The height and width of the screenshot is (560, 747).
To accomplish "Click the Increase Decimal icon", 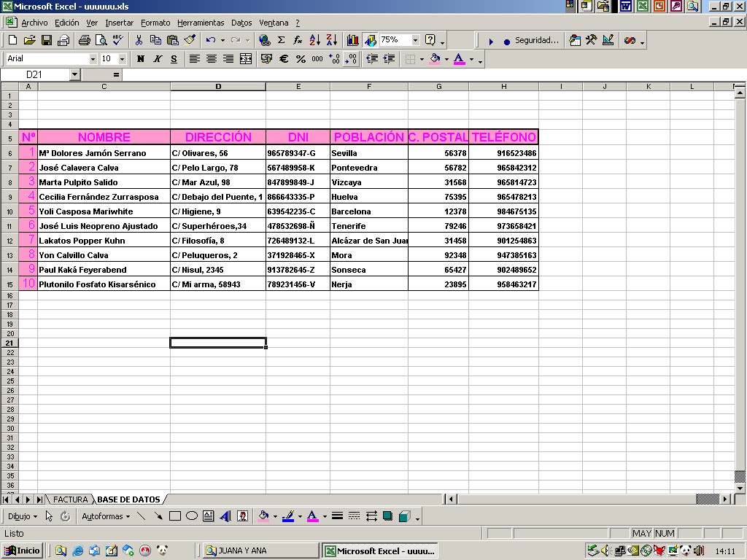I will [333, 58].
